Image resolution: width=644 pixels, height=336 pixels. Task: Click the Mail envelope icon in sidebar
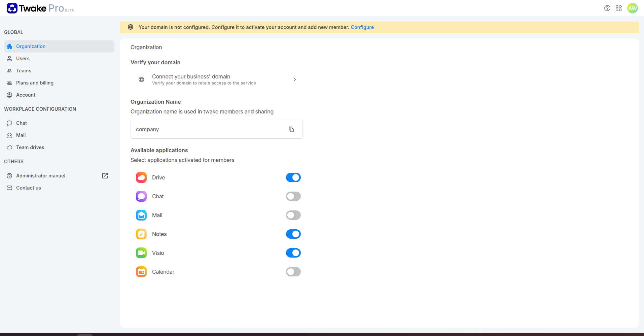coord(9,135)
